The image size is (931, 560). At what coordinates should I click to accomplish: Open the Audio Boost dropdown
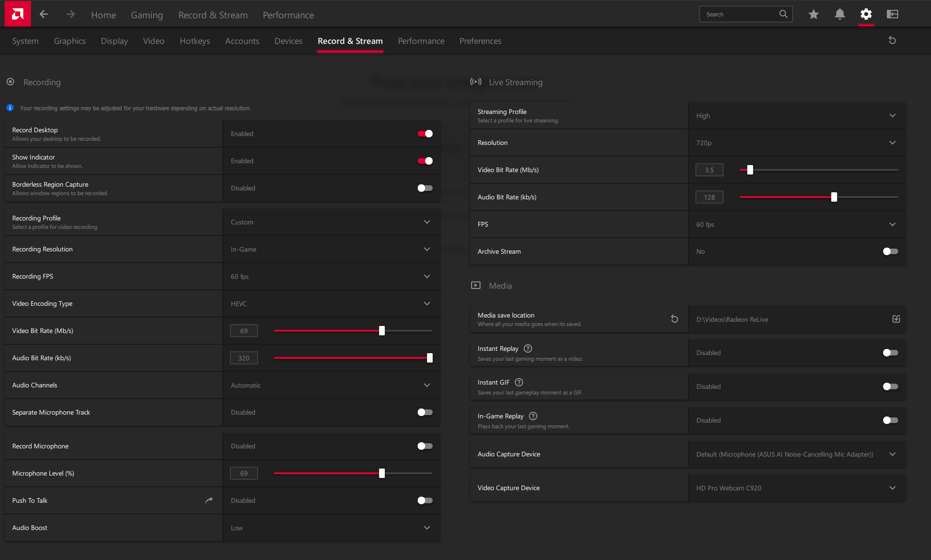click(x=427, y=528)
